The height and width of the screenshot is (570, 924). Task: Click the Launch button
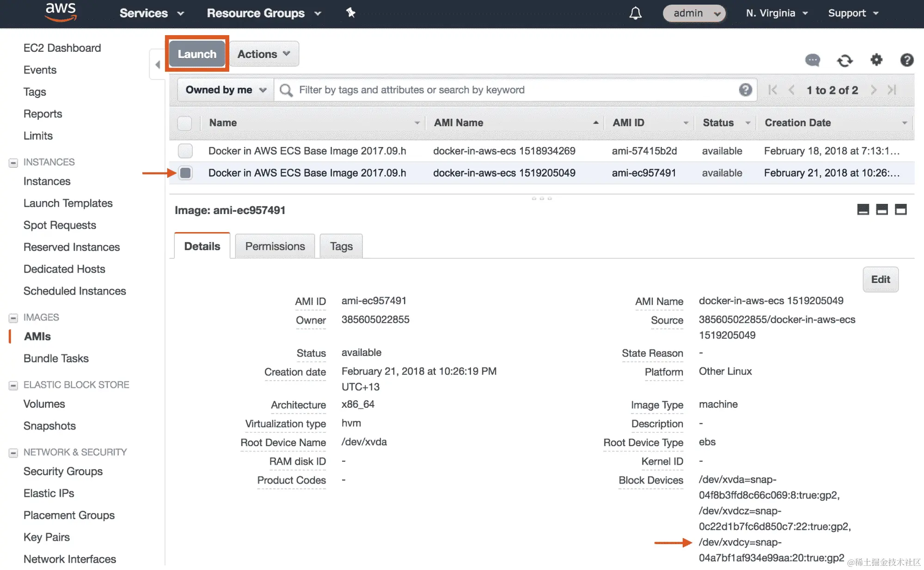coord(197,54)
